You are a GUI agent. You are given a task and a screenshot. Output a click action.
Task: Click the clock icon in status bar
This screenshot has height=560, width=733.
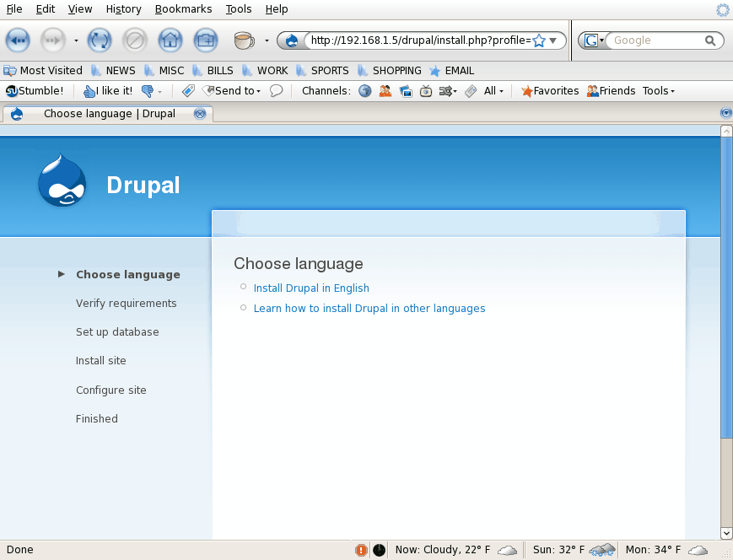pyautogui.click(x=379, y=550)
